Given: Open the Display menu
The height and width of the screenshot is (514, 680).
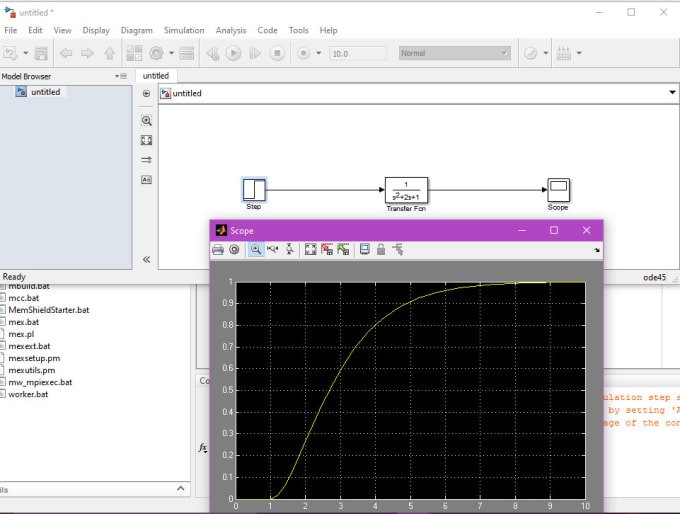Looking at the screenshot, I should pyautogui.click(x=96, y=30).
